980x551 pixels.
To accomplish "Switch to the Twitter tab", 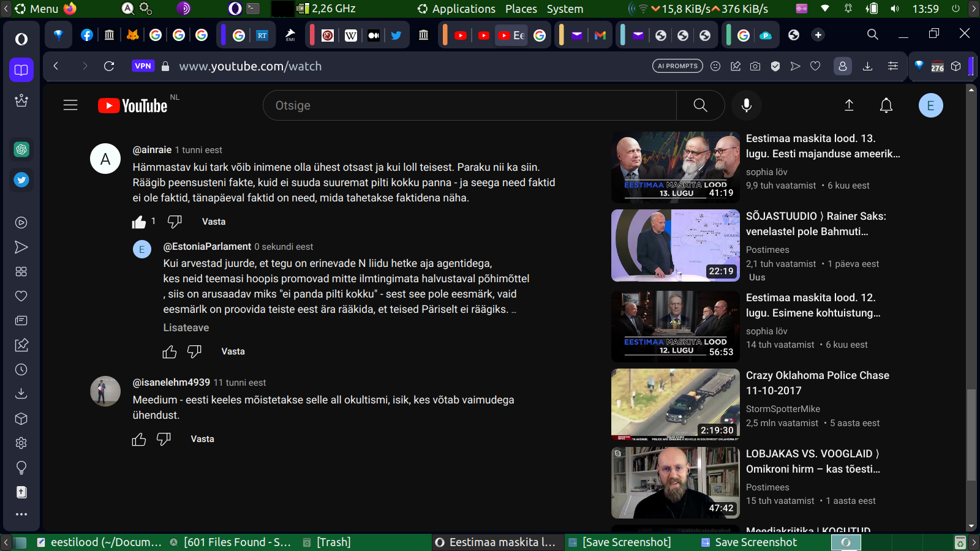I will (396, 35).
